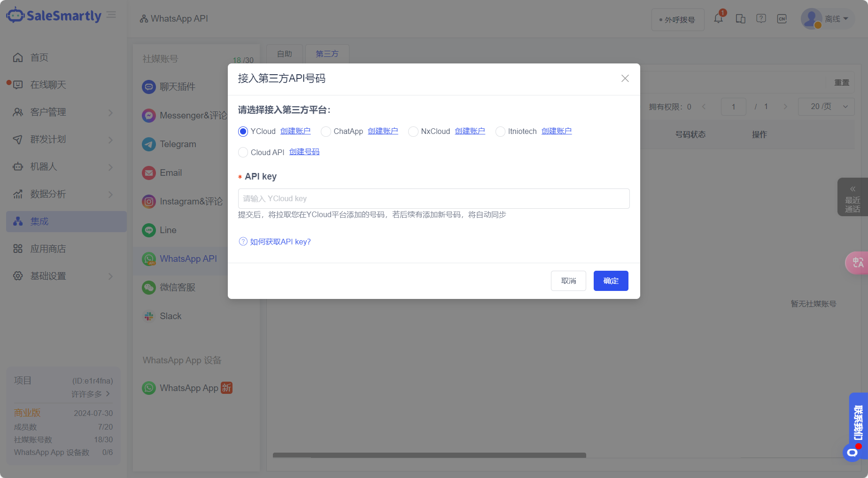Click the translate floating icon
The height and width of the screenshot is (478, 868).
click(858, 263)
